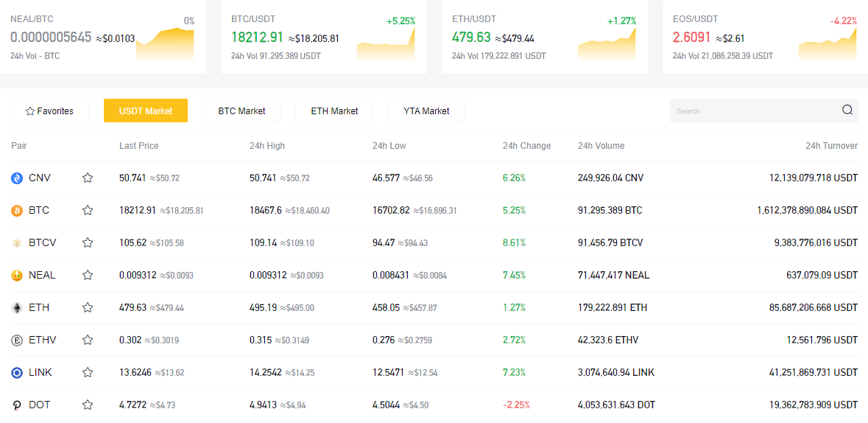The height and width of the screenshot is (423, 868).
Task: Star the BTCV pair
Action: click(x=88, y=242)
